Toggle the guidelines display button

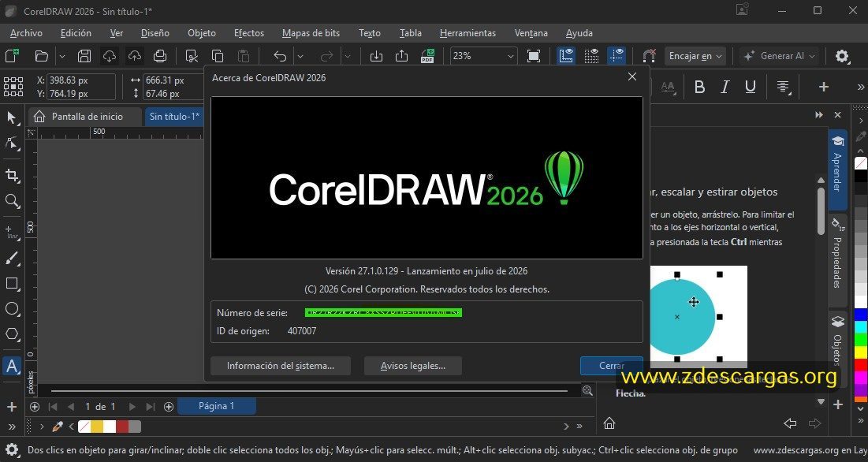[x=617, y=56]
